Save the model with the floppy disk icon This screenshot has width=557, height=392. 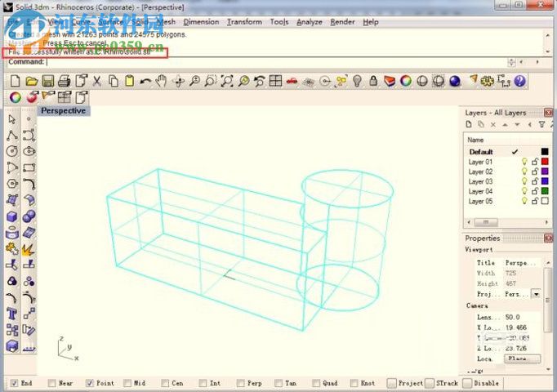48,82
